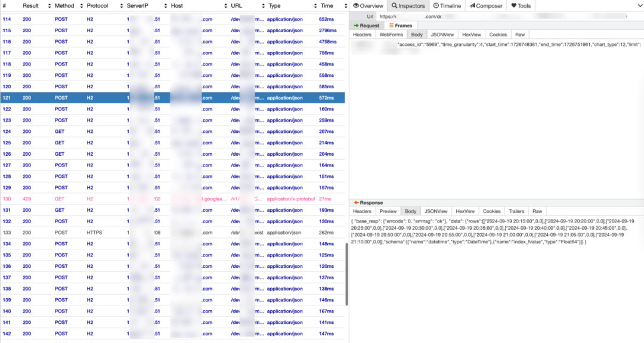Select session row 116 with 4758ms
This screenshot has height=343, width=644.
[x=172, y=42]
